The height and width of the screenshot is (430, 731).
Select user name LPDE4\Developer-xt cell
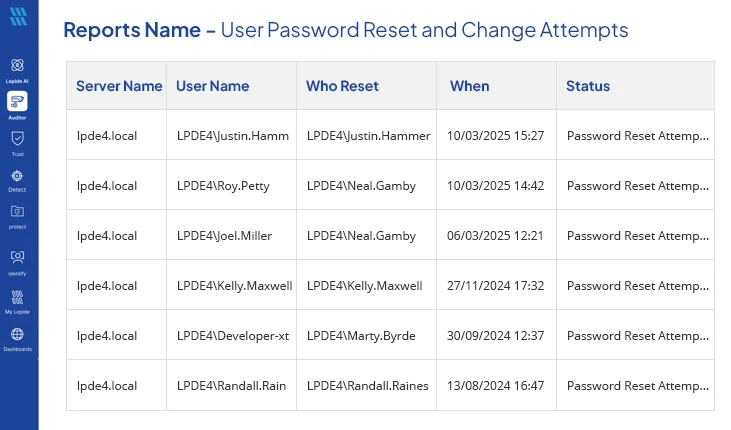[x=233, y=336]
